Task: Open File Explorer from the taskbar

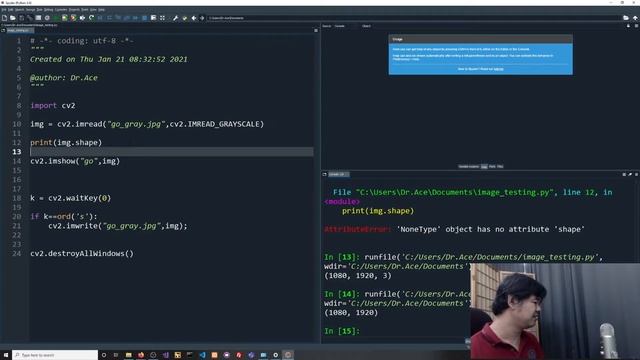Action: point(129,355)
